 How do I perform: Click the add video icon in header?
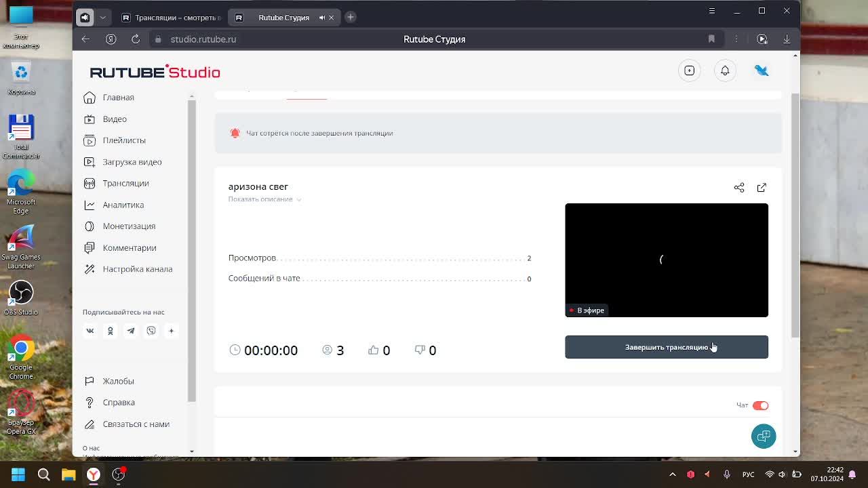click(689, 70)
